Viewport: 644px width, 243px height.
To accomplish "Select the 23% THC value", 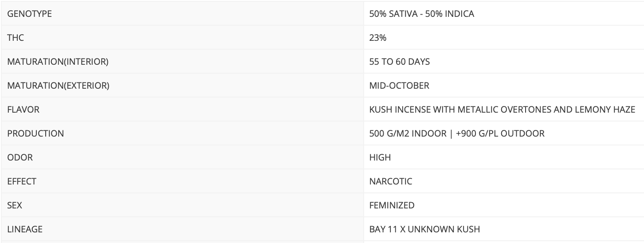I will [377, 38].
